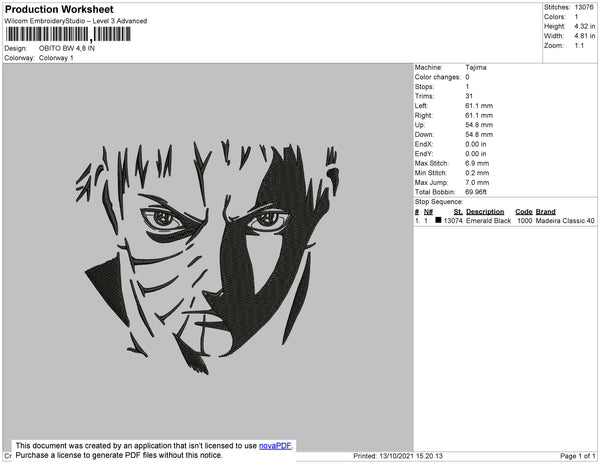Open the novaPDF hyperlink
This screenshot has height=464, width=600.
pos(275,446)
